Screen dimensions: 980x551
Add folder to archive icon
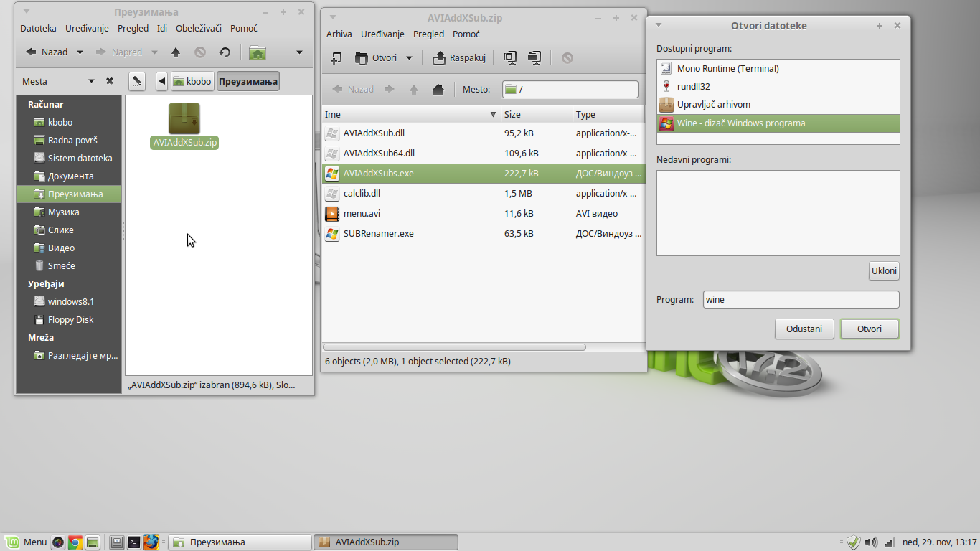[x=534, y=58]
